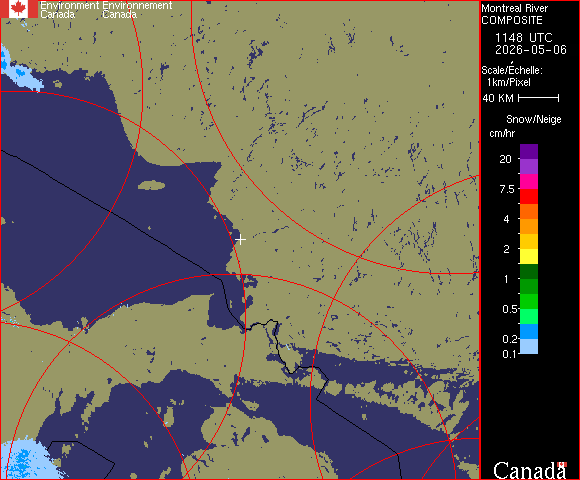Image resolution: width=580 pixels, height=480 pixels.
Task: Click the Montreal River COMPOSITE title
Action: click(x=514, y=14)
